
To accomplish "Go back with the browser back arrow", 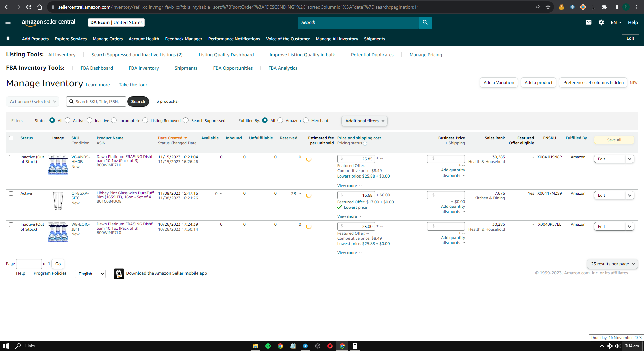I will tap(7, 7).
